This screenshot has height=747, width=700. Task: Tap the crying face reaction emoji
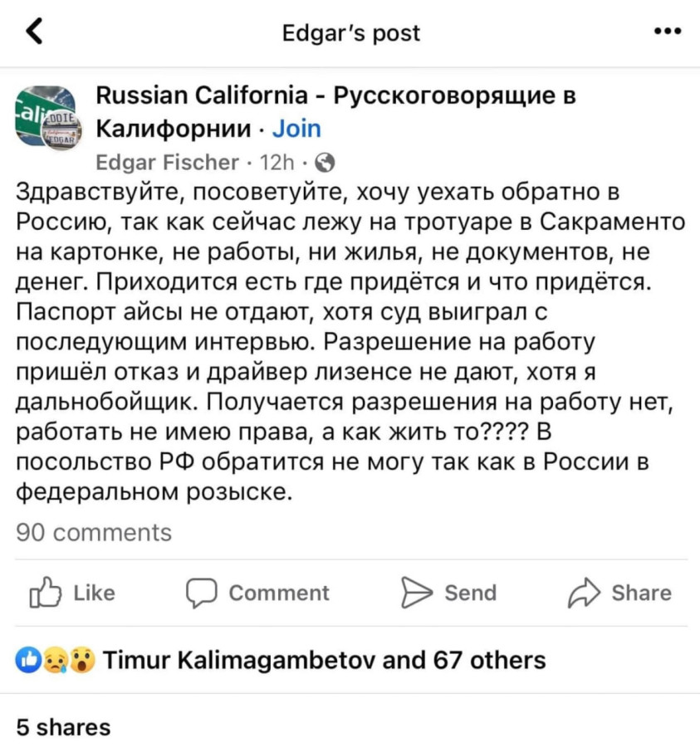[55, 661]
